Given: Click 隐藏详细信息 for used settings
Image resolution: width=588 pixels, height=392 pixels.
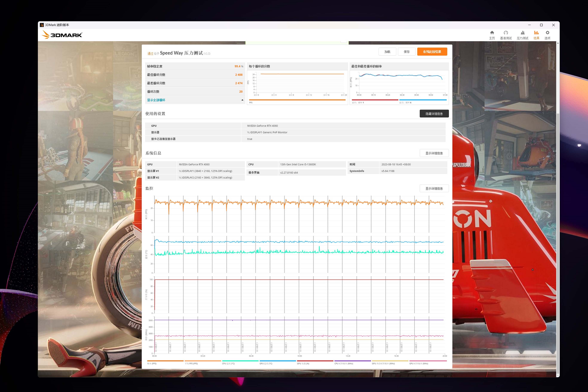Looking at the screenshot, I should 434,114.
